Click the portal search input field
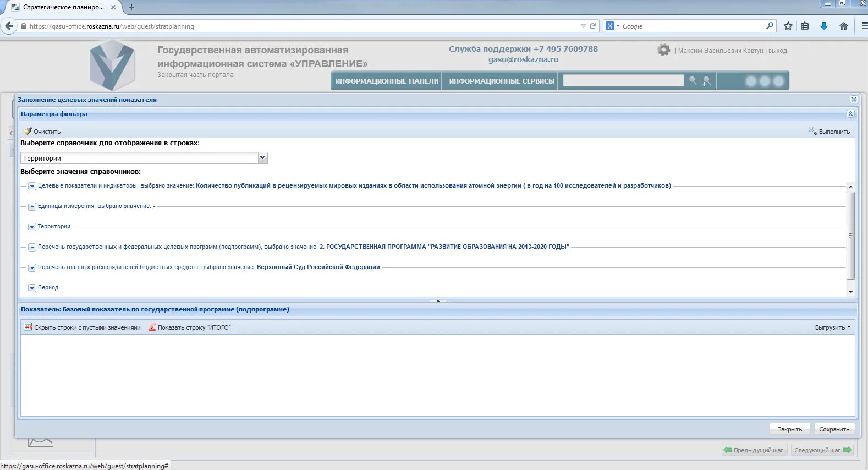868x470 pixels. 623,81
